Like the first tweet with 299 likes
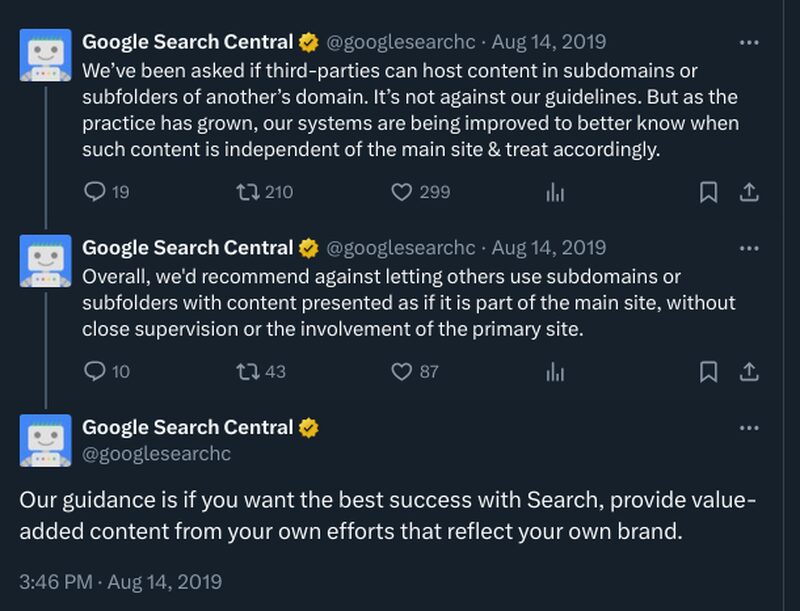The width and height of the screenshot is (800, 611). pyautogui.click(x=402, y=192)
